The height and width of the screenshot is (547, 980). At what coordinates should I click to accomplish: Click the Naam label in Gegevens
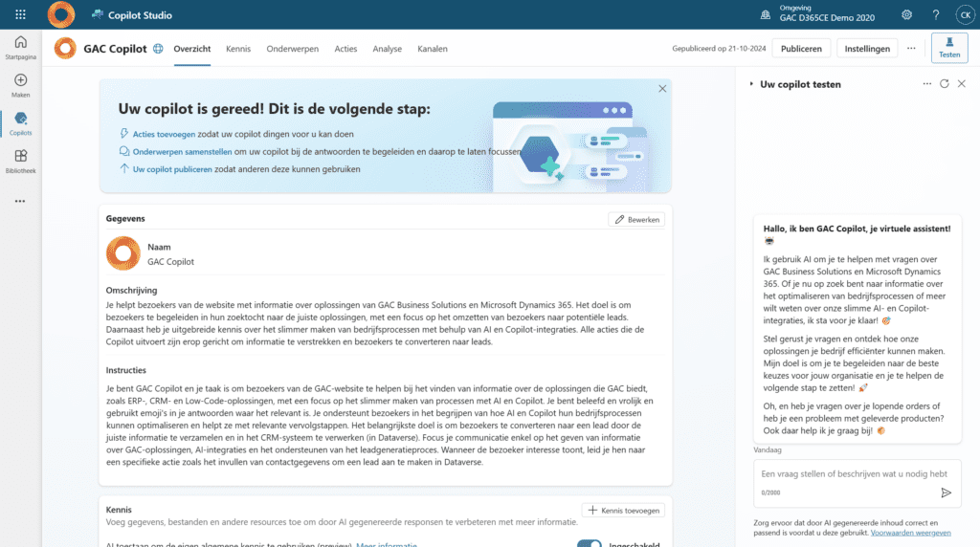pyautogui.click(x=159, y=247)
